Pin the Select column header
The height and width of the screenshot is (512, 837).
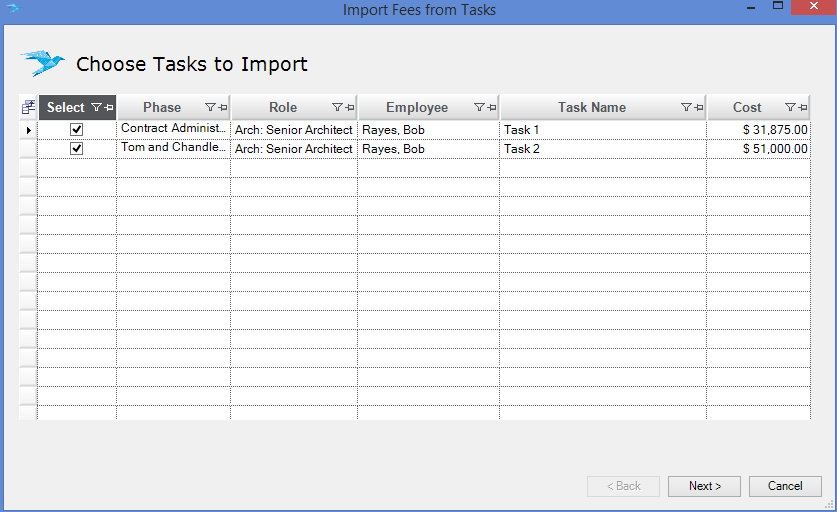[x=109, y=107]
